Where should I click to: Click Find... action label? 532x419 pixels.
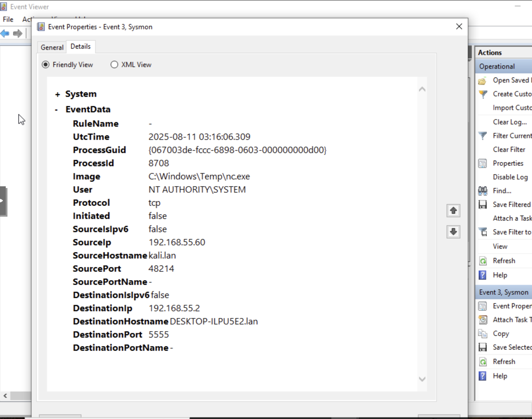502,191
